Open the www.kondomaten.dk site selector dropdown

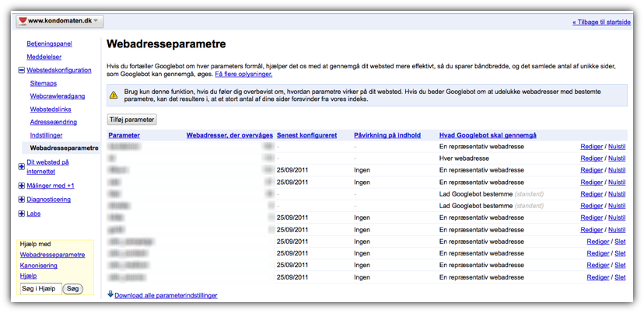tap(60, 21)
